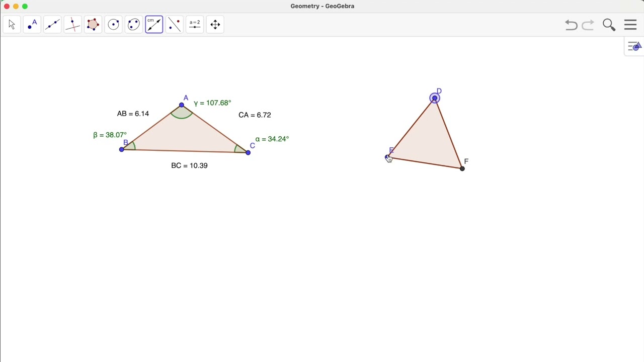Click inside triangle DEF's shaded interior

pyautogui.click(x=428, y=141)
